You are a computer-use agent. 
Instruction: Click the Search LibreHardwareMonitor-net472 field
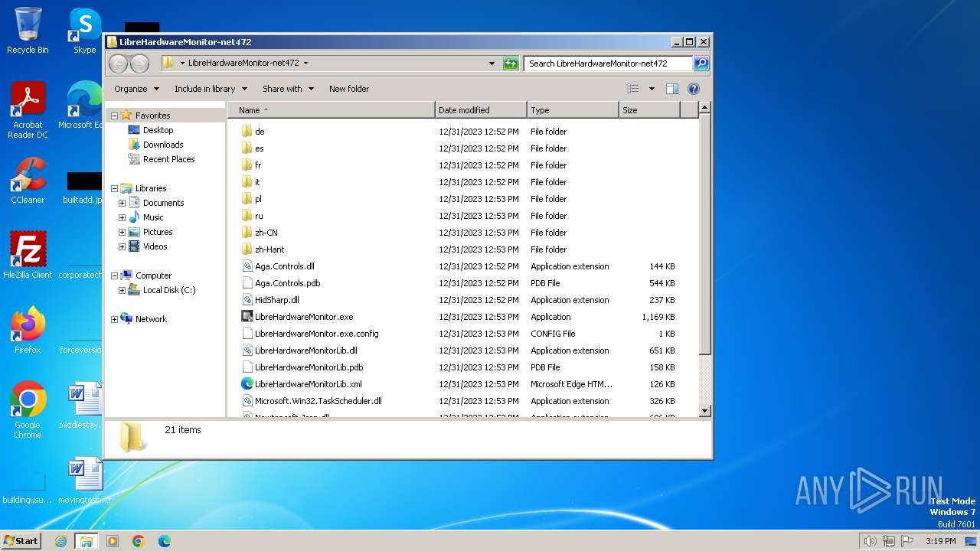[x=608, y=64]
